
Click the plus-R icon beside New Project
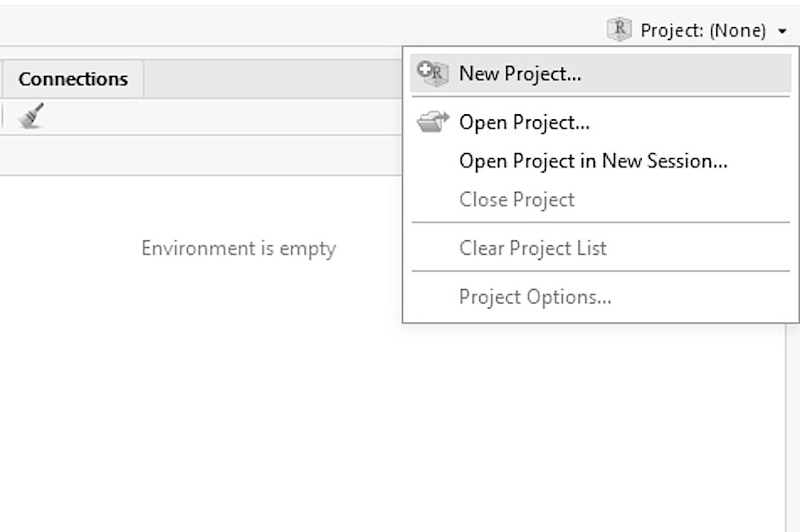click(433, 74)
